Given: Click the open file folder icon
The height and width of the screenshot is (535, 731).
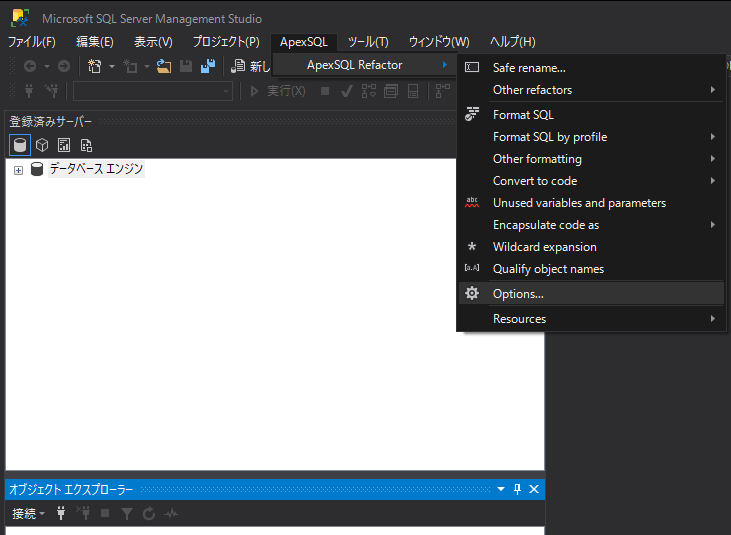Looking at the screenshot, I should pos(164,66).
